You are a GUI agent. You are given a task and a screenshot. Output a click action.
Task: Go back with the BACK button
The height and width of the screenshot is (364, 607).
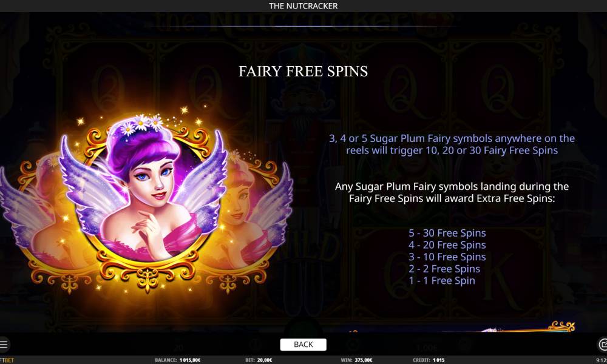(x=303, y=344)
